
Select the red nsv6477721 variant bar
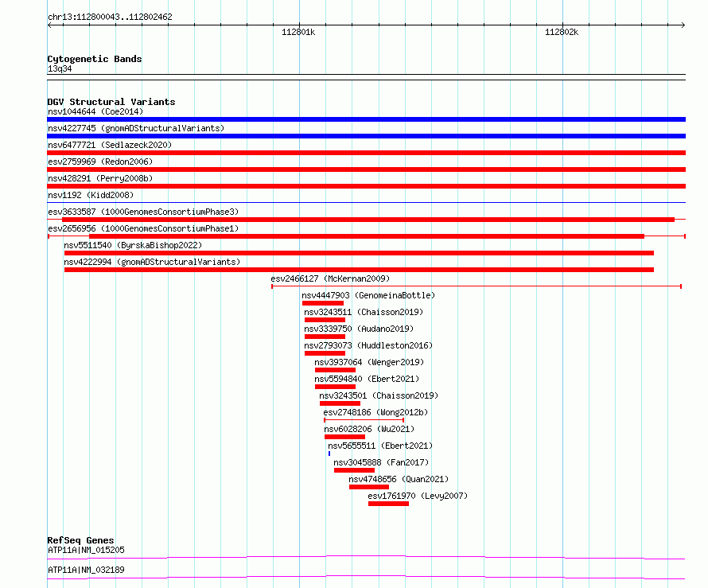(366, 153)
